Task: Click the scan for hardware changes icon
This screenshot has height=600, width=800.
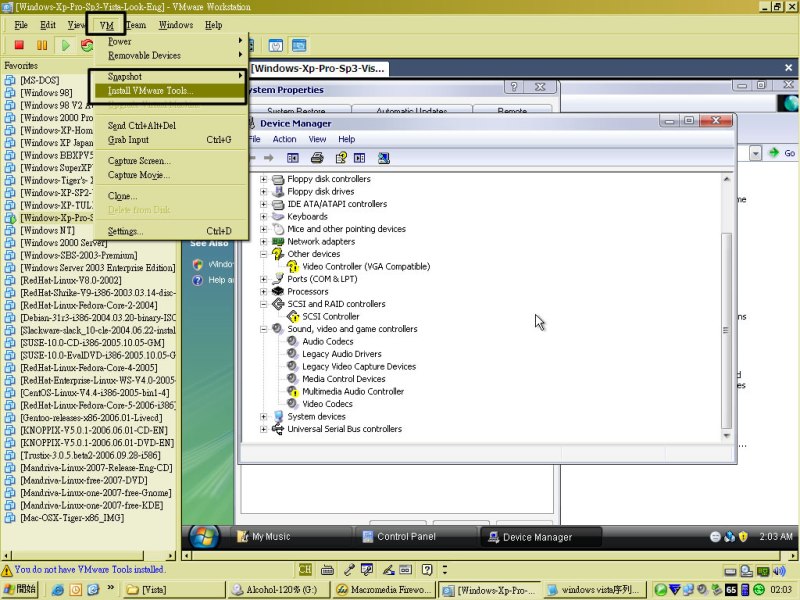Action: point(384,158)
